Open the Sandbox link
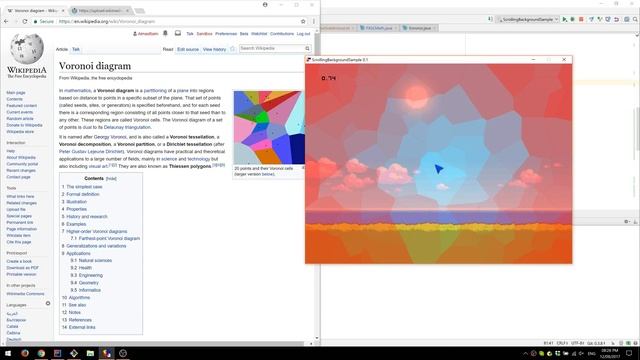 (x=204, y=34)
